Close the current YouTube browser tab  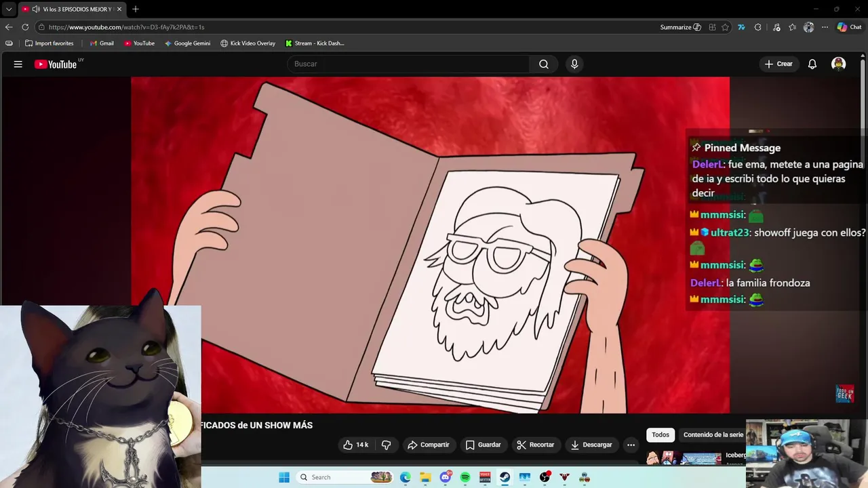point(119,9)
